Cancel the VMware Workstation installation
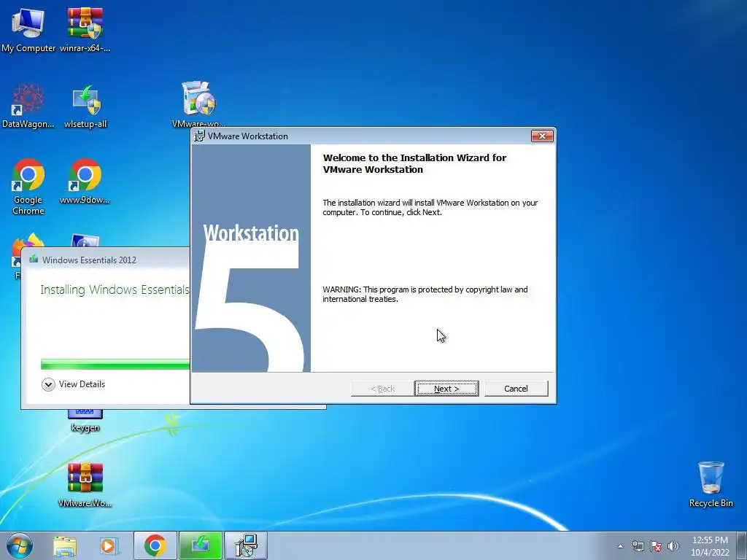 (516, 389)
